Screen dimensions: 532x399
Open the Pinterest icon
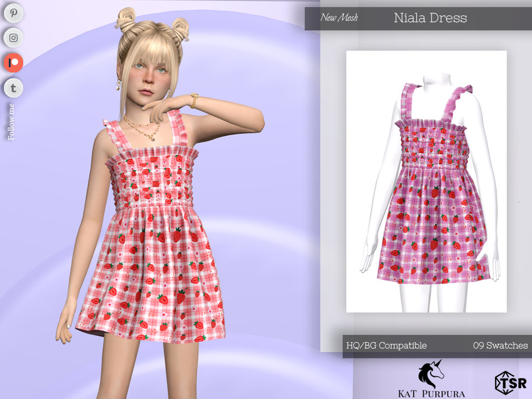tap(13, 13)
